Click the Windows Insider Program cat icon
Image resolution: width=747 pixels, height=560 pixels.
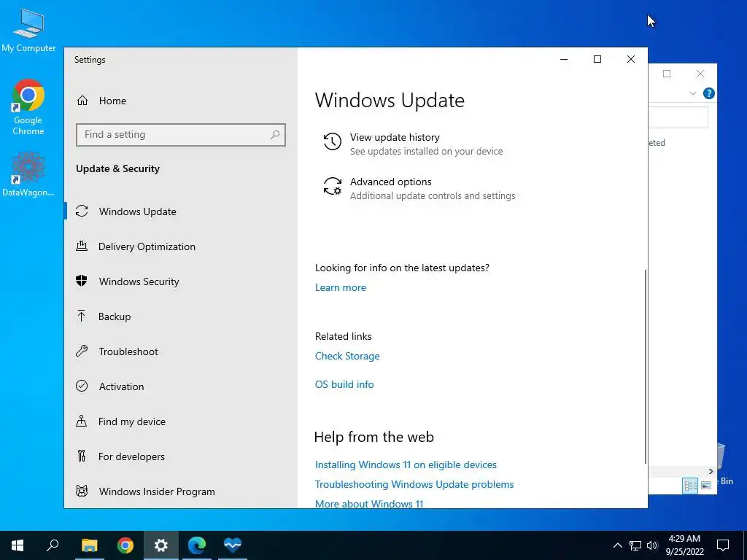click(82, 491)
